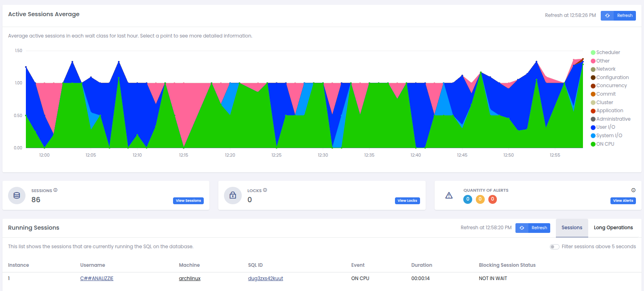Click the View Locks button

(x=407, y=201)
